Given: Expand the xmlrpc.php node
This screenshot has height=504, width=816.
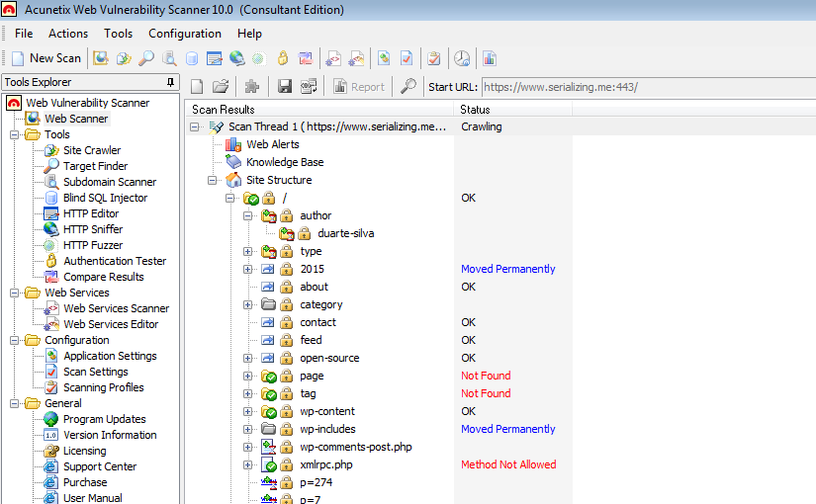Looking at the screenshot, I should (x=247, y=465).
